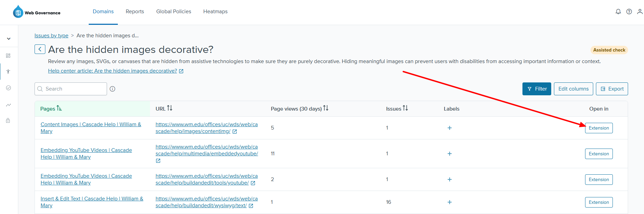Click Extension button for Insert & Edit Text row

[599, 202]
